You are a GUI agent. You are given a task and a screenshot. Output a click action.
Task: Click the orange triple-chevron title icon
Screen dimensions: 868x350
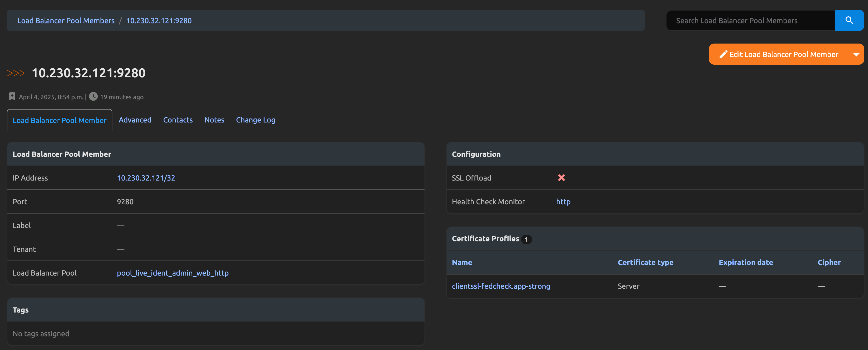coord(16,73)
